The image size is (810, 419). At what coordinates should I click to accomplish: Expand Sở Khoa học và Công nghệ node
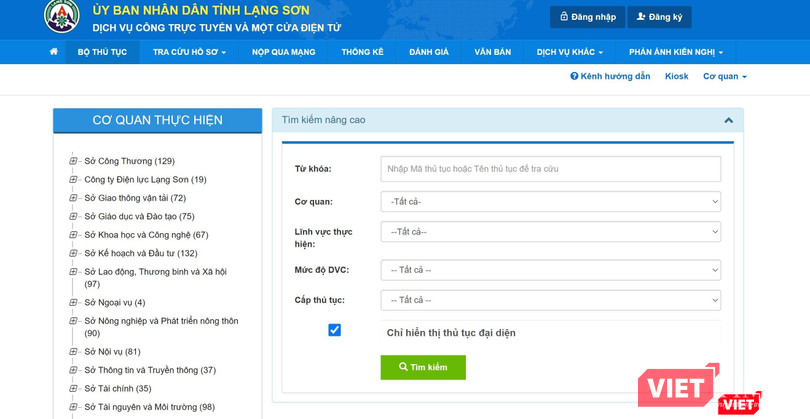[73, 235]
